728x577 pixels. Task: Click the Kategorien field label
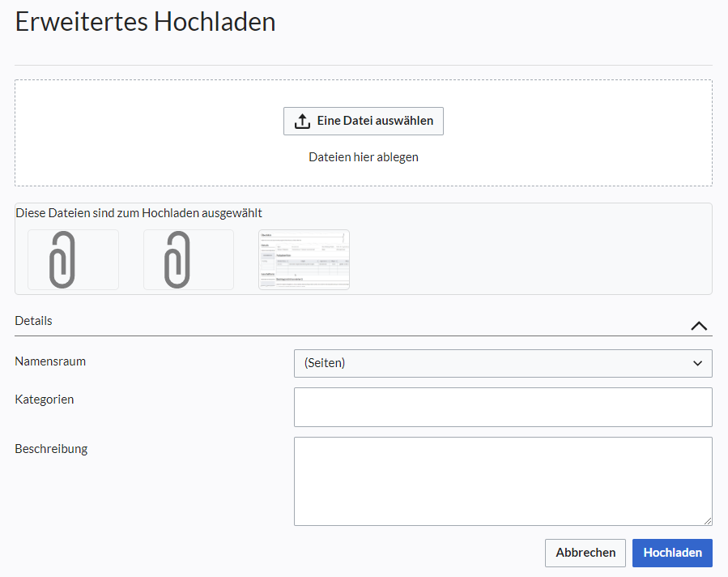45,400
